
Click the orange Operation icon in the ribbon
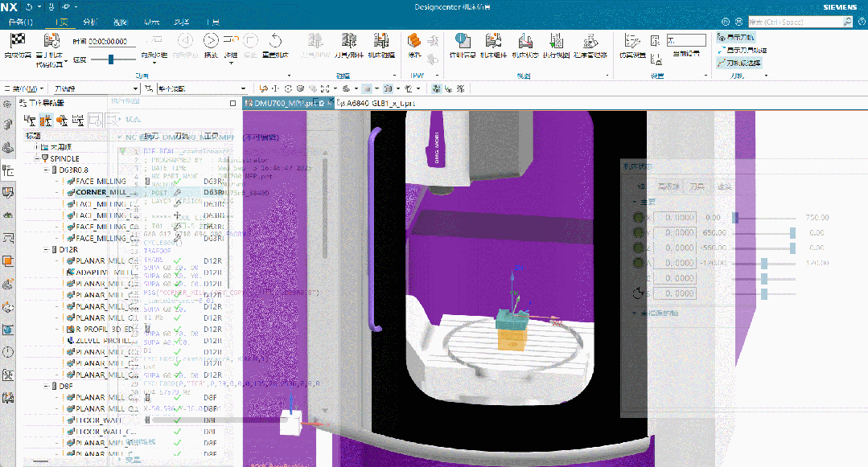point(415,42)
